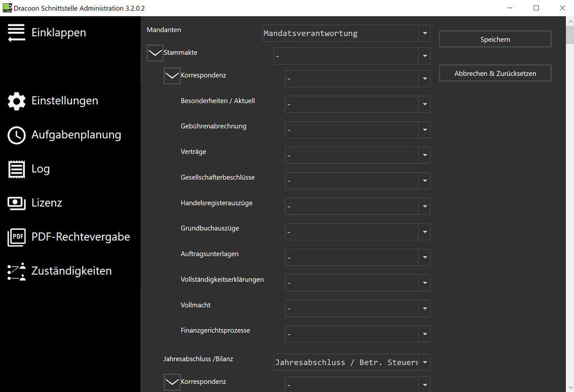This screenshot has width=574, height=392.
Task: Click the vertical scrollbar down arrow
Action: click(x=570, y=387)
